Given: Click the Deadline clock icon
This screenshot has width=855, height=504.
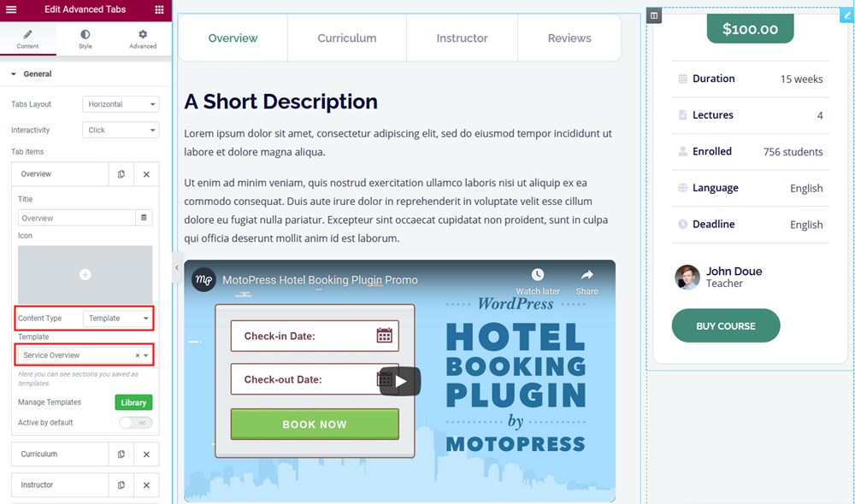Looking at the screenshot, I should [682, 224].
